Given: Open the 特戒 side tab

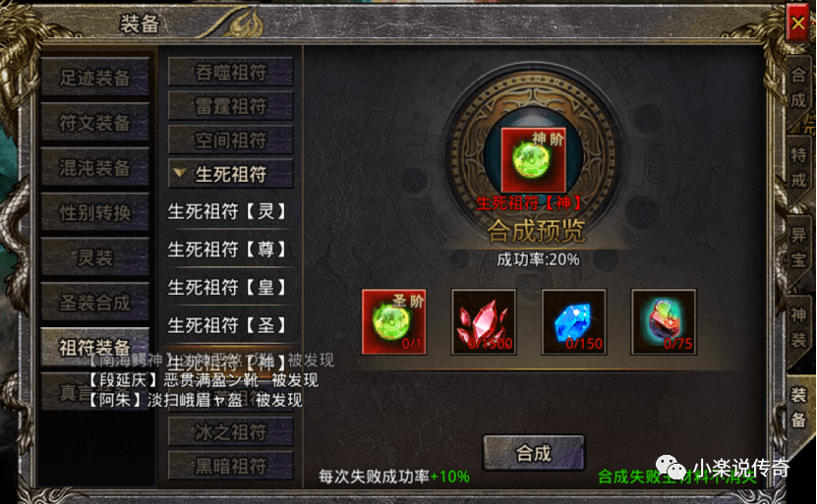Looking at the screenshot, I should point(798,168).
